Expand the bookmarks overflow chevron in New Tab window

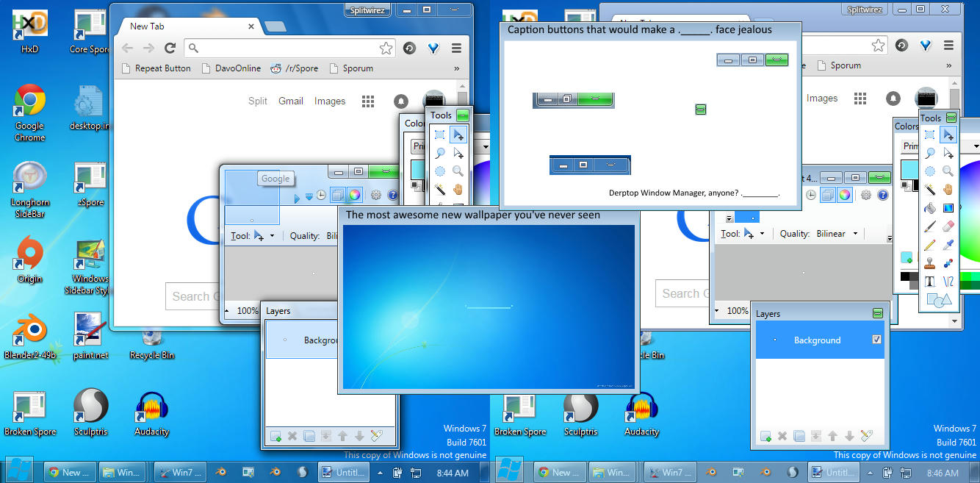pyautogui.click(x=457, y=68)
